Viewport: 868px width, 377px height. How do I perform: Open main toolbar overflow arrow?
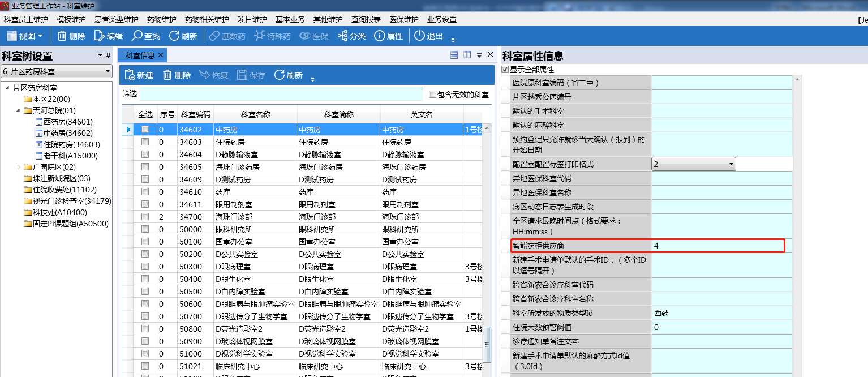pos(453,40)
